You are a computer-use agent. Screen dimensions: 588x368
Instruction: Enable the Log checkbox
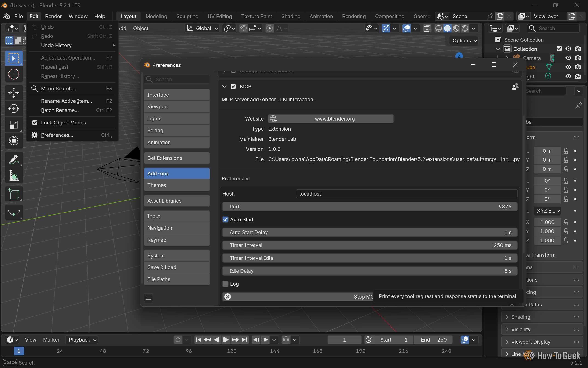pos(226,284)
